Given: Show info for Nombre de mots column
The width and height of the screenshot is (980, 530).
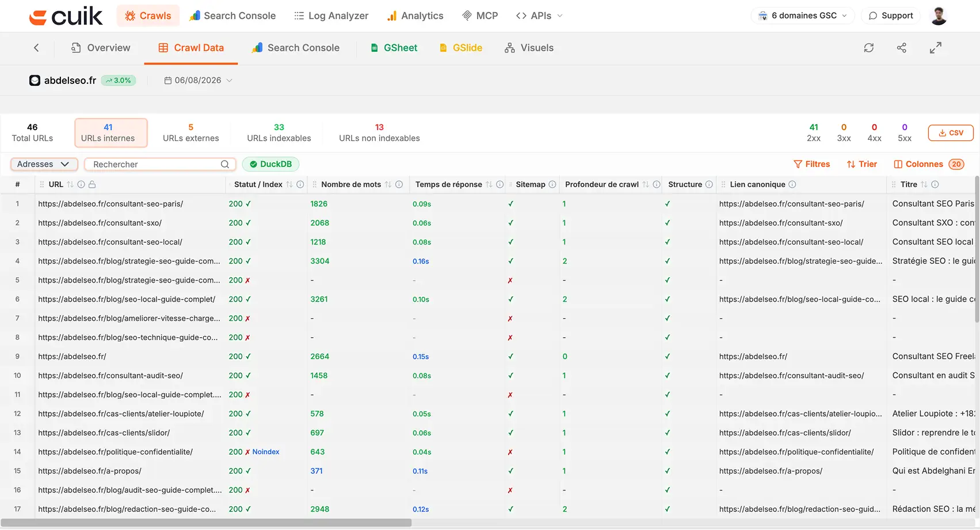Looking at the screenshot, I should 399,184.
